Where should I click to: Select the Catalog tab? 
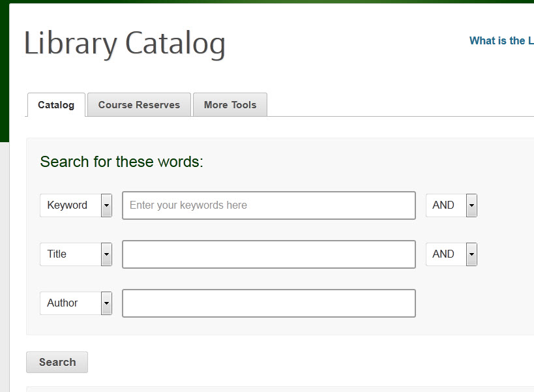click(55, 104)
